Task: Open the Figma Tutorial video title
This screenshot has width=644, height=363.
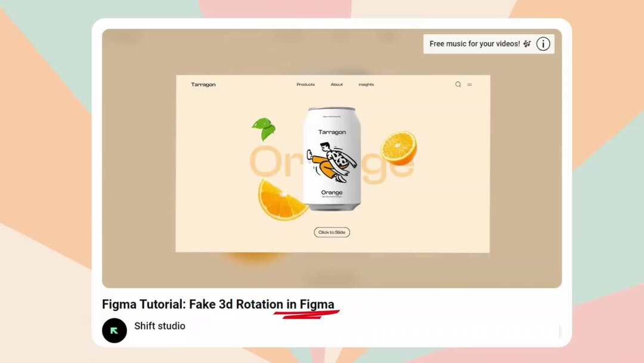Action: coord(218,304)
